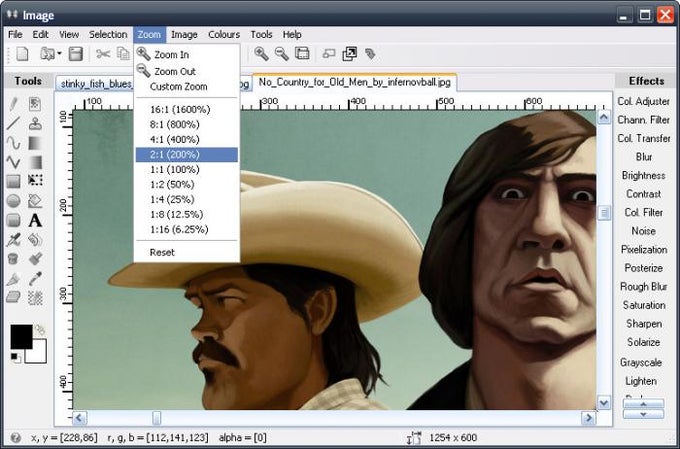
Task: Open the Colours menu
Action: (224, 34)
